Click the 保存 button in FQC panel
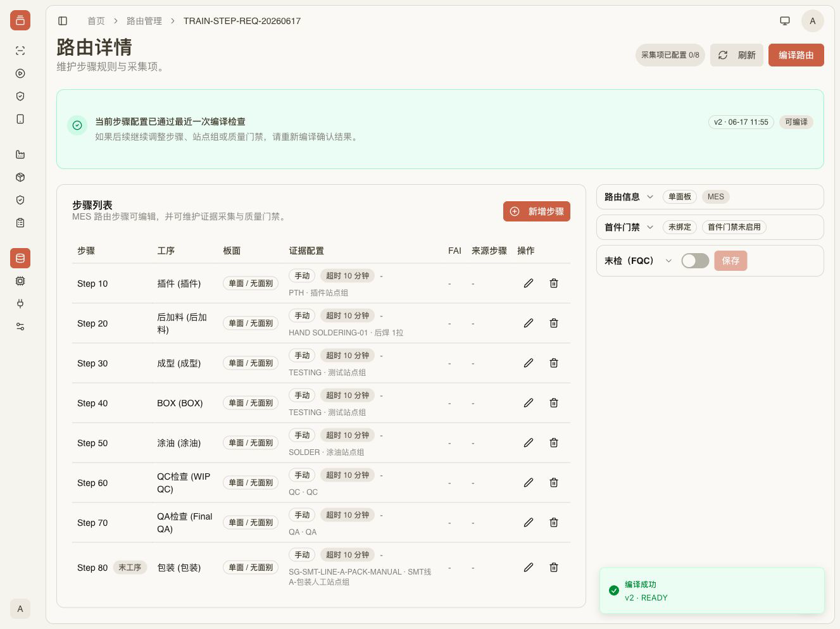 coord(730,261)
